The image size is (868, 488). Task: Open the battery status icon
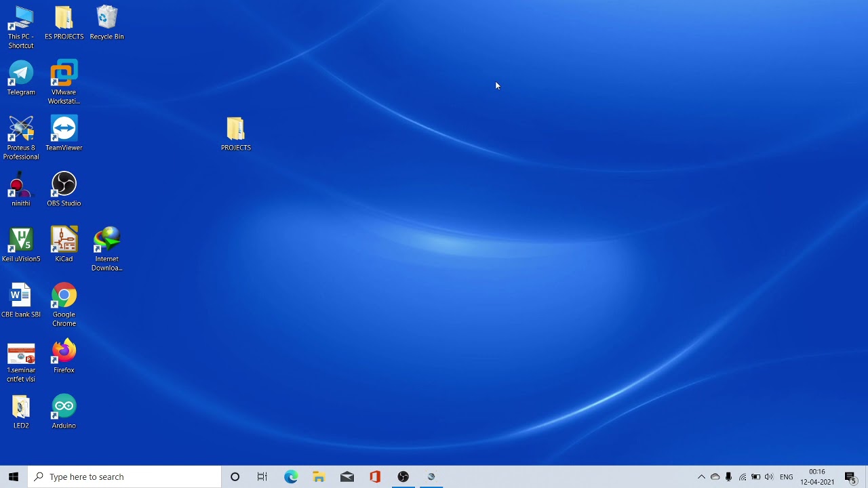click(x=755, y=476)
